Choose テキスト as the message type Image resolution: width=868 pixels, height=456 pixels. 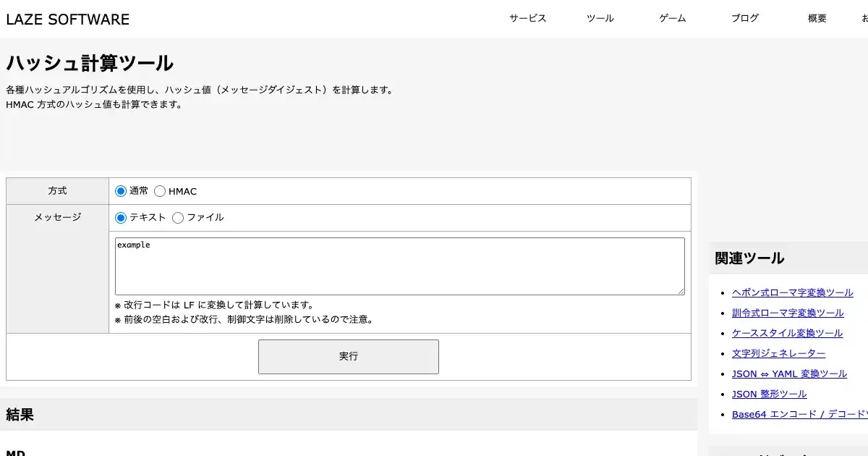coord(121,217)
